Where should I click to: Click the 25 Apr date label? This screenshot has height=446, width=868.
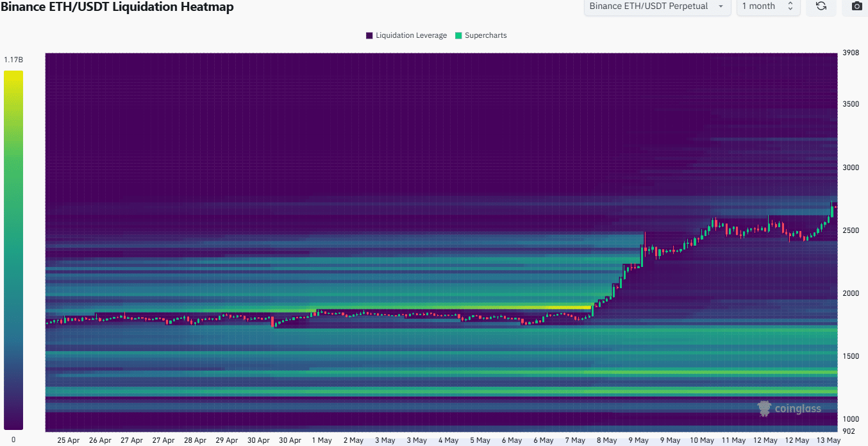click(x=69, y=440)
